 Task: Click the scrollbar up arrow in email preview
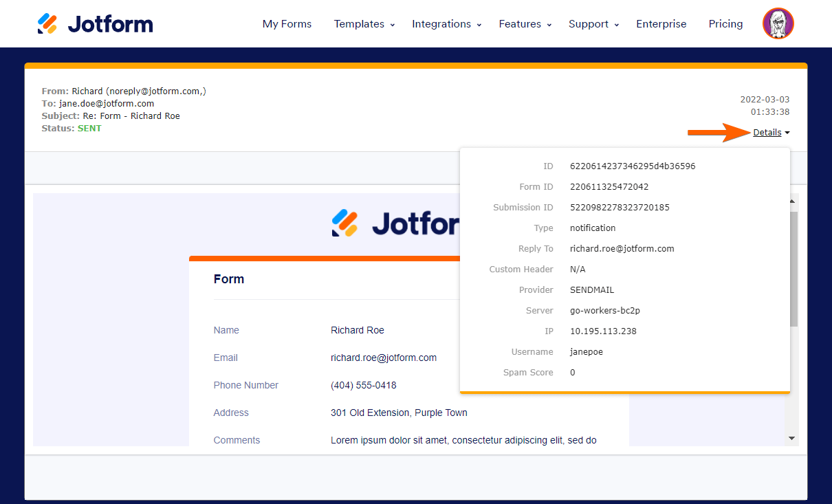[x=791, y=201]
